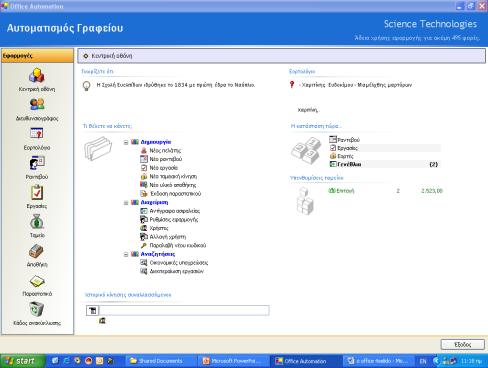Open the Αποθήκη warehouse icon
488x368 pixels.
tap(37, 251)
